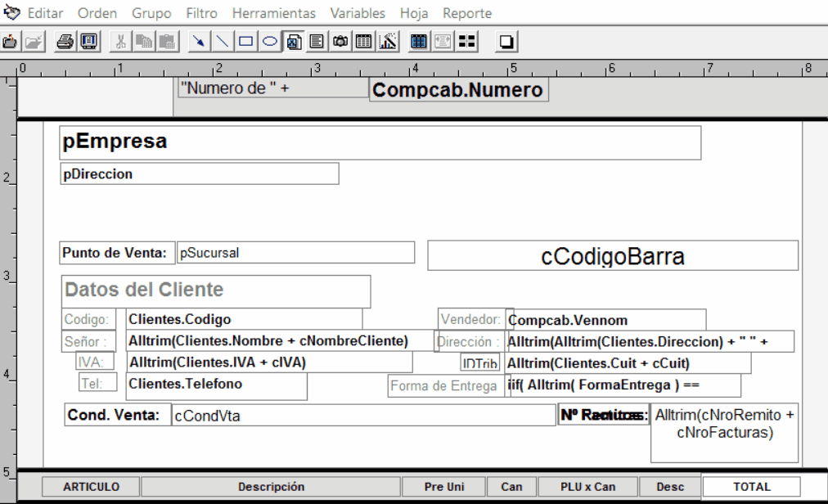The height and width of the screenshot is (504, 828).
Task: Select the Alltrim(Clientes.Direccion) expression field
Action: tap(650, 342)
